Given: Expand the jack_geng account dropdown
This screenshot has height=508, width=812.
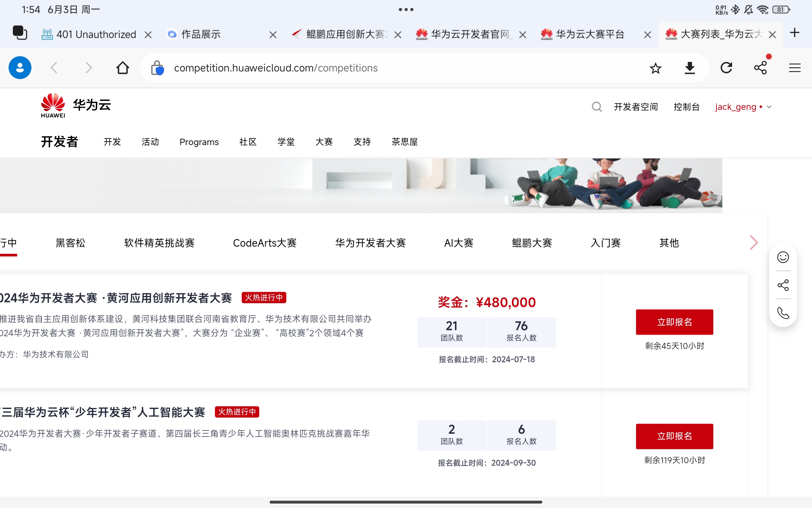Looking at the screenshot, I should [743, 107].
